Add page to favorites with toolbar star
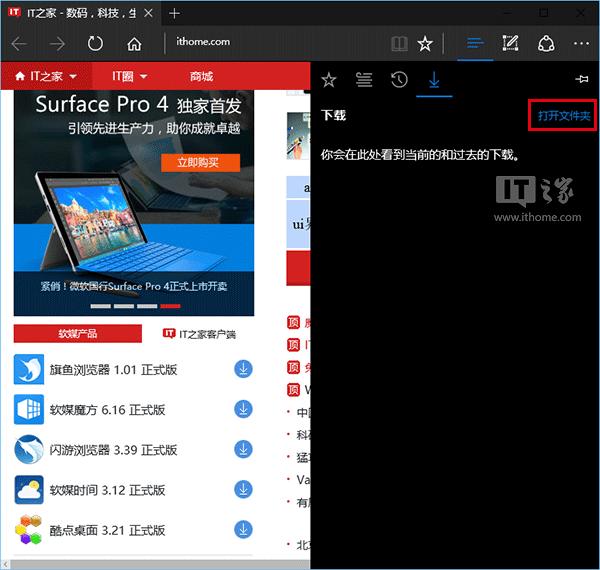 pos(425,44)
